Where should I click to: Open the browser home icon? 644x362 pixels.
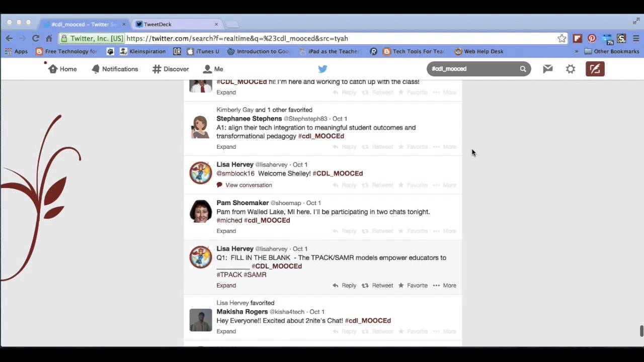[49, 38]
